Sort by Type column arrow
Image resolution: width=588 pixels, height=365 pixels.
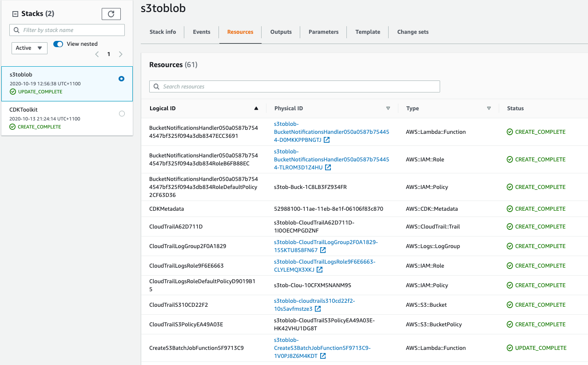(x=489, y=108)
